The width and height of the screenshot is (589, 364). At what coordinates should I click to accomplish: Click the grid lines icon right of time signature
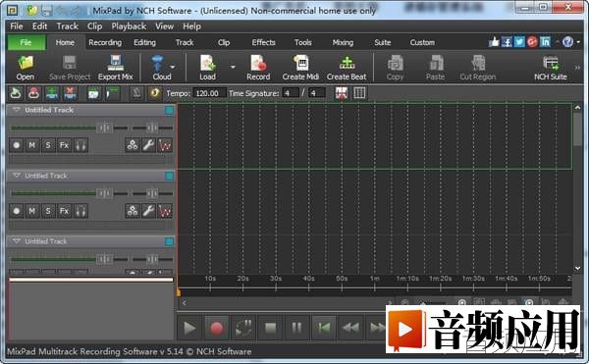(x=359, y=93)
